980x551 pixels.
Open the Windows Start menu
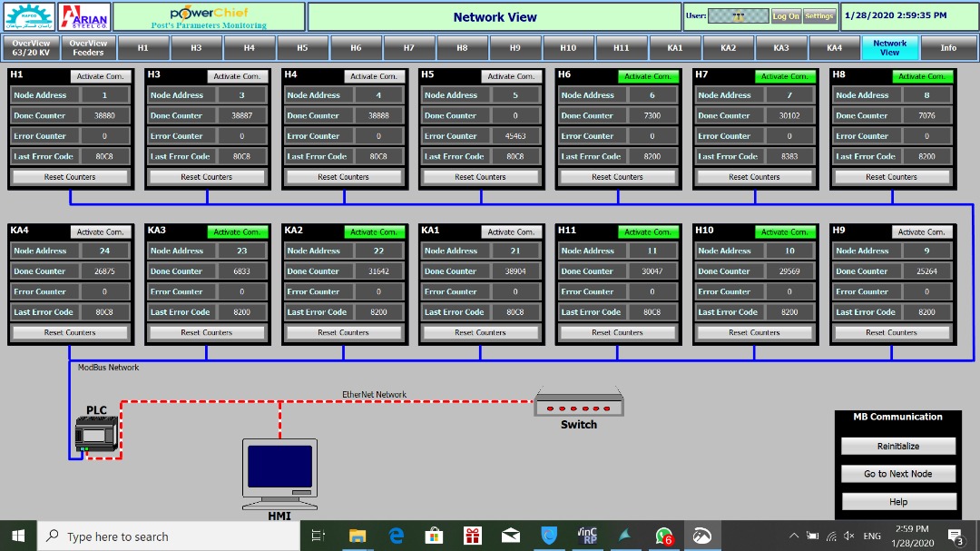(x=18, y=536)
